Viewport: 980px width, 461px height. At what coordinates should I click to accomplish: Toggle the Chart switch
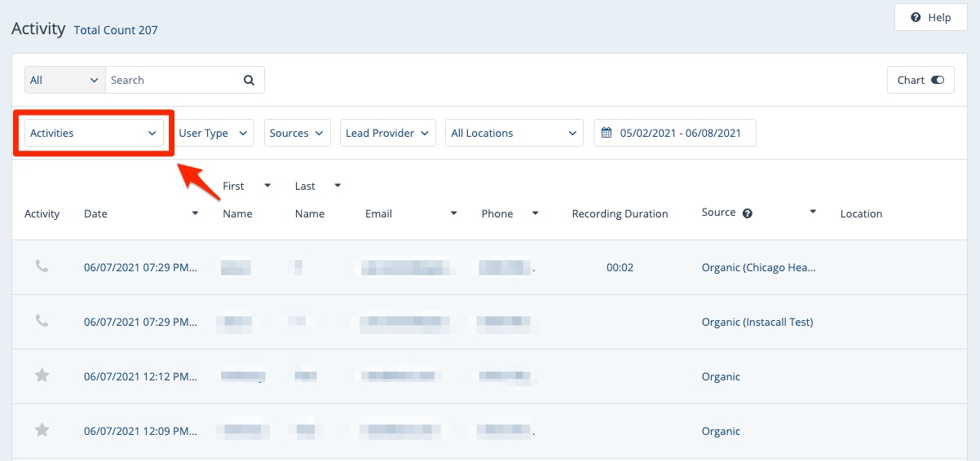pos(936,80)
